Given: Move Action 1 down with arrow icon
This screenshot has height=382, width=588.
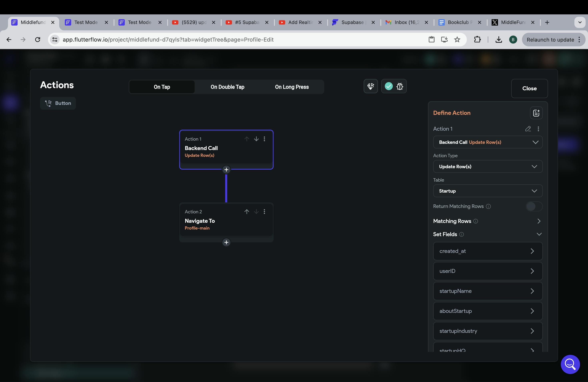Looking at the screenshot, I should [x=256, y=139].
